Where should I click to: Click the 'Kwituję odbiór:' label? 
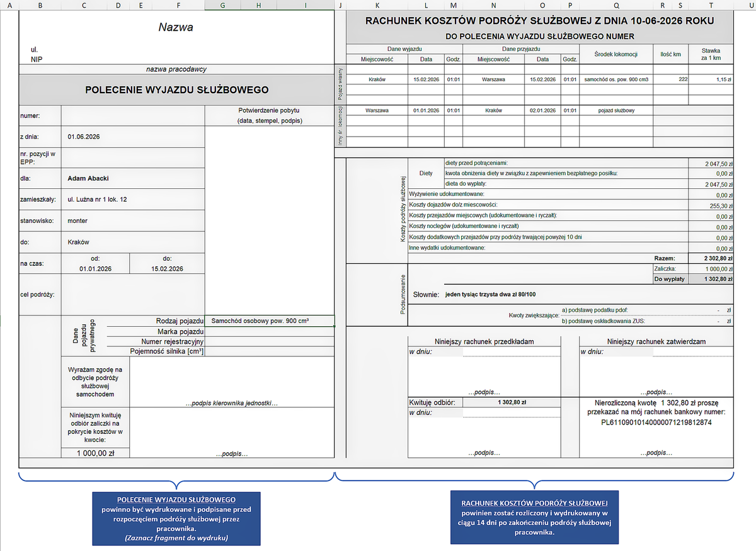[x=435, y=402]
